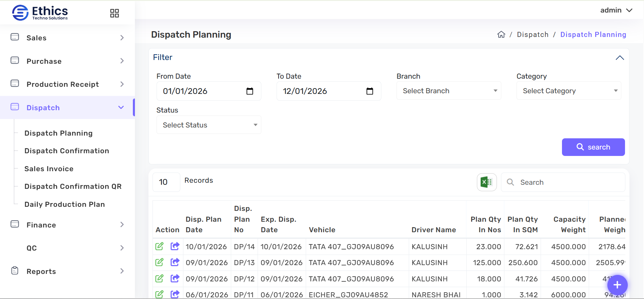
Task: Click the purple search button
Action: [593, 147]
